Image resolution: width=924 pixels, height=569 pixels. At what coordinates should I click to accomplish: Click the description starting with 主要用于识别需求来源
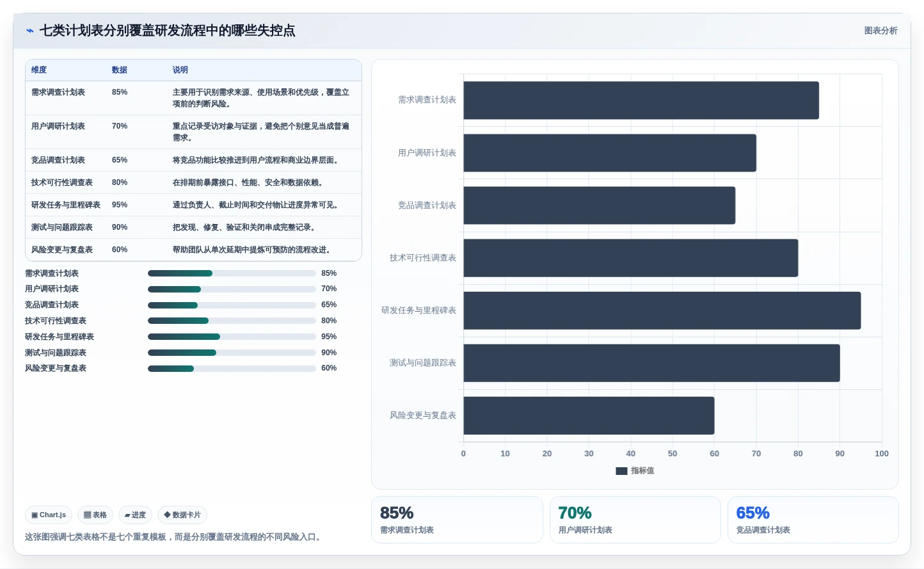point(261,98)
